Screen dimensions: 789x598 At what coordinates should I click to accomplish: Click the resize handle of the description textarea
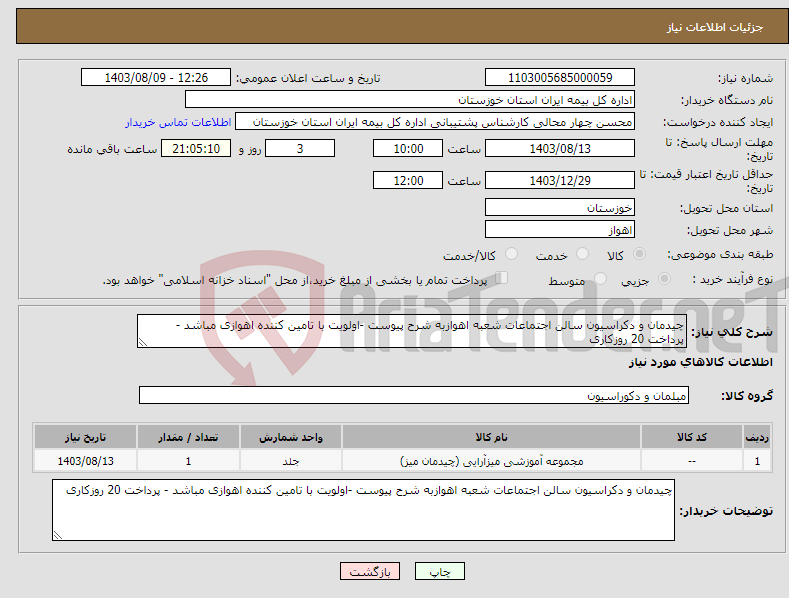(x=142, y=343)
